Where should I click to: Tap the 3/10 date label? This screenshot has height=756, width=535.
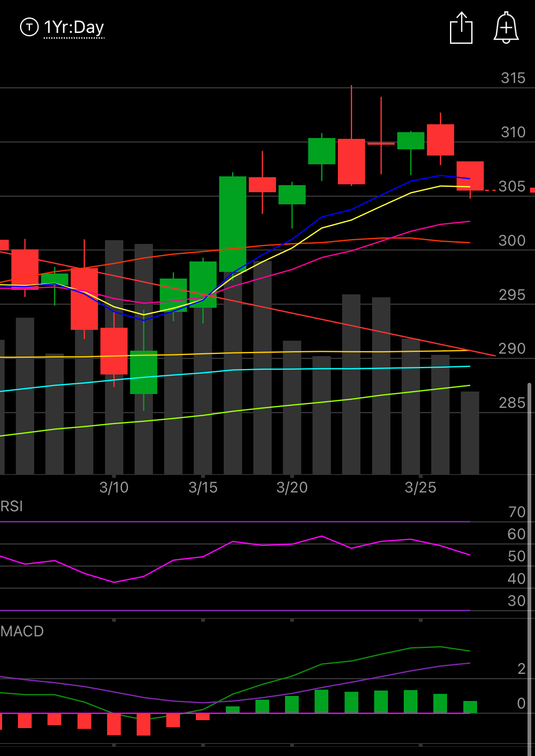coord(114,487)
